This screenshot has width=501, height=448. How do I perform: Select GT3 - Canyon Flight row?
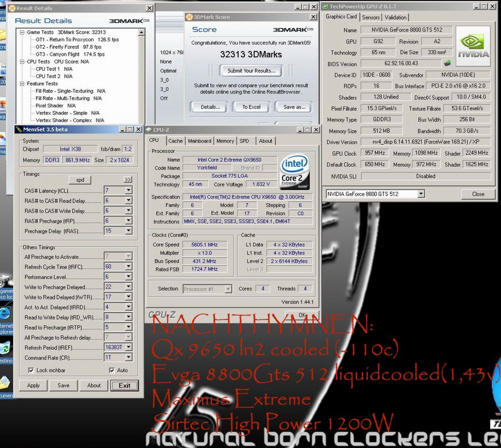click(70, 54)
